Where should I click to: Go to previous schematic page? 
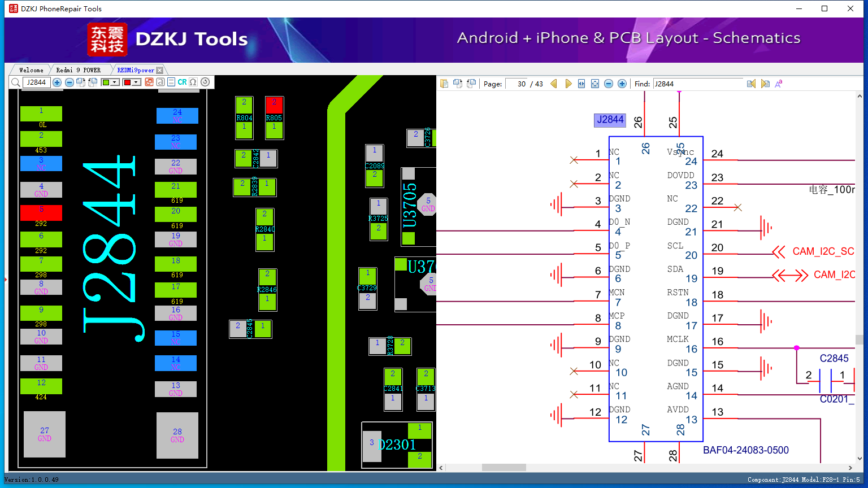[x=554, y=84]
